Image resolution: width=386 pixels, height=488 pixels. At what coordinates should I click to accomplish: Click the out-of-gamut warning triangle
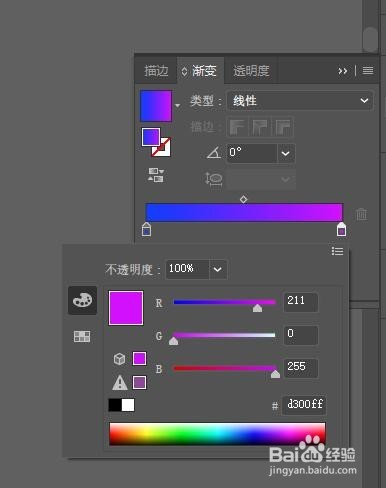coord(120,382)
